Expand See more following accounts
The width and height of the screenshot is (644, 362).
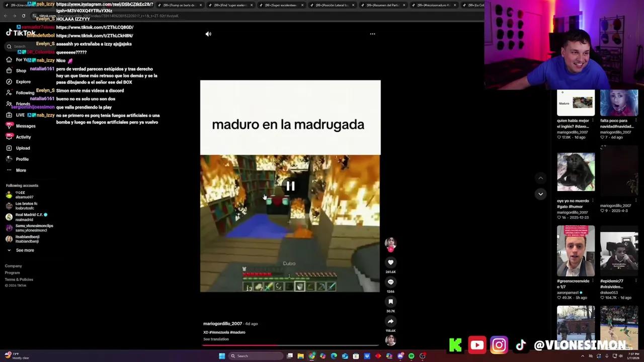click(x=20, y=250)
